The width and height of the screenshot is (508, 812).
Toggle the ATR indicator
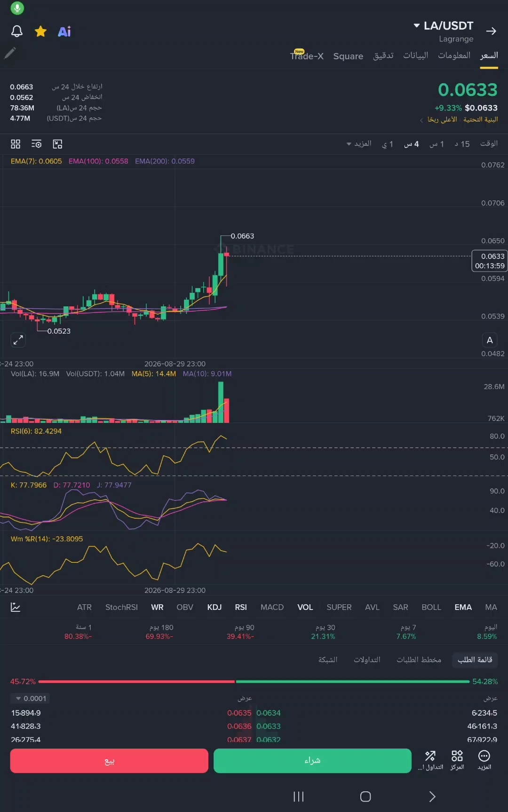[x=84, y=607]
